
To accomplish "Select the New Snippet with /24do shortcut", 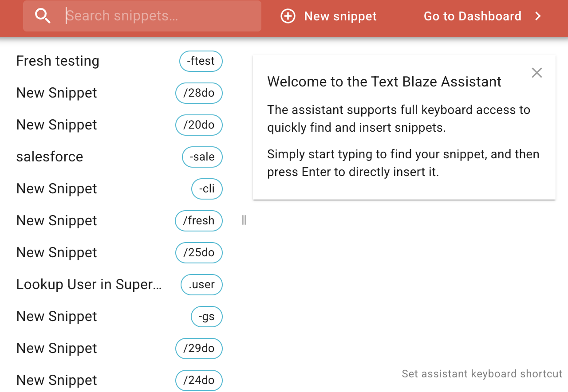I will click(57, 380).
